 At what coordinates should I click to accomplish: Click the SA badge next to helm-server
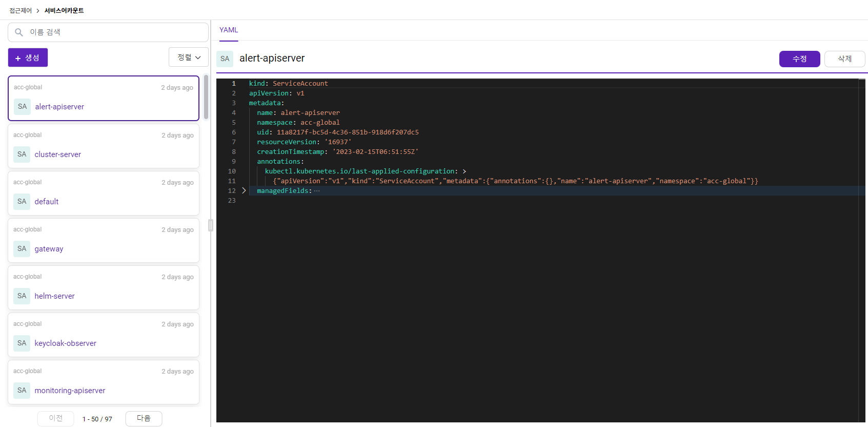click(x=22, y=296)
